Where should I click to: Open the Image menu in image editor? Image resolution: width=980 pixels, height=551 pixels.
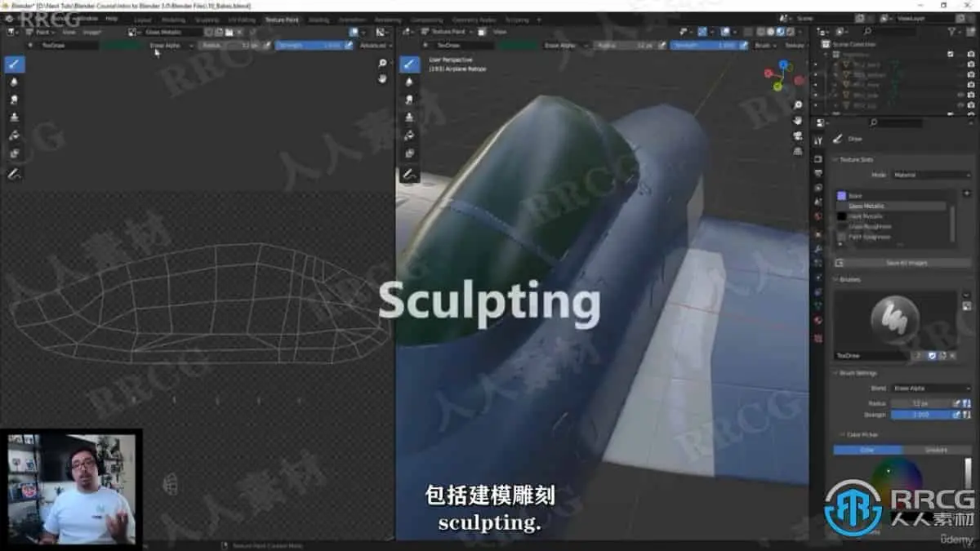pyautogui.click(x=91, y=32)
